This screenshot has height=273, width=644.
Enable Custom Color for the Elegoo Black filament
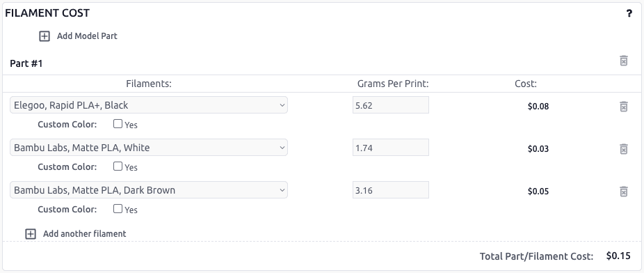118,124
